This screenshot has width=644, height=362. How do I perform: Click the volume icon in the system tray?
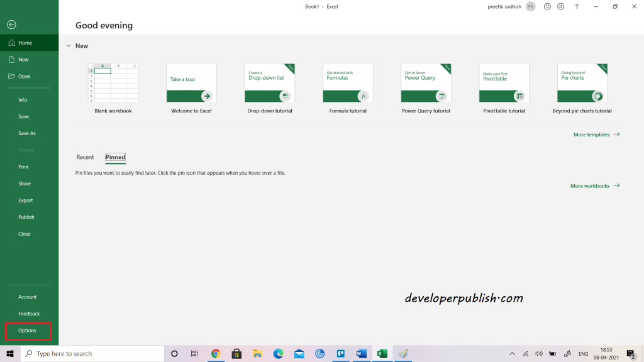[x=539, y=353]
